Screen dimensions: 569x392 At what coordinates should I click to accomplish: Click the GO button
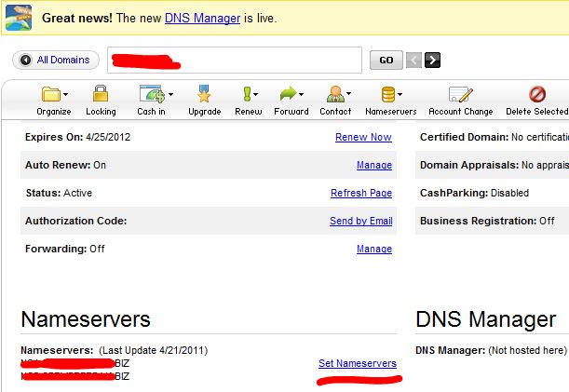tap(386, 60)
